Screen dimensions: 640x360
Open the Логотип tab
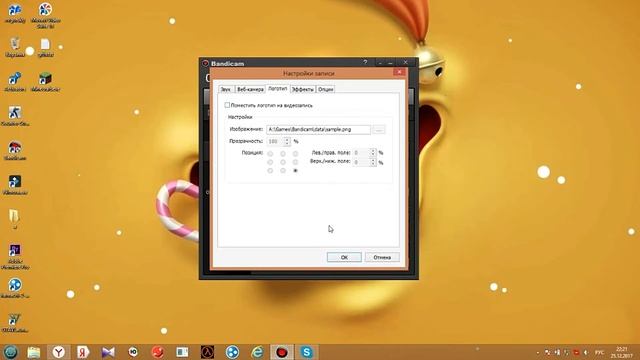tap(278, 88)
